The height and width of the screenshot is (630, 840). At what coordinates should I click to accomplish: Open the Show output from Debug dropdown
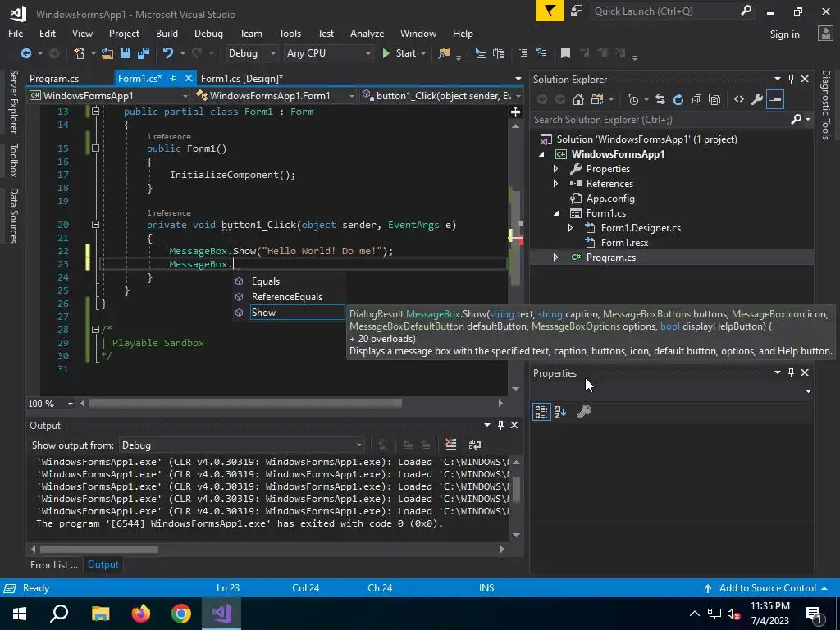pyautogui.click(x=241, y=445)
